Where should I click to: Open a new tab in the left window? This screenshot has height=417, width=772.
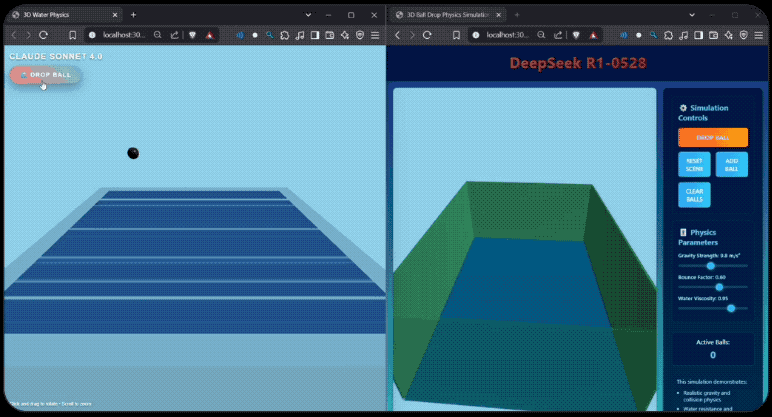click(x=133, y=15)
